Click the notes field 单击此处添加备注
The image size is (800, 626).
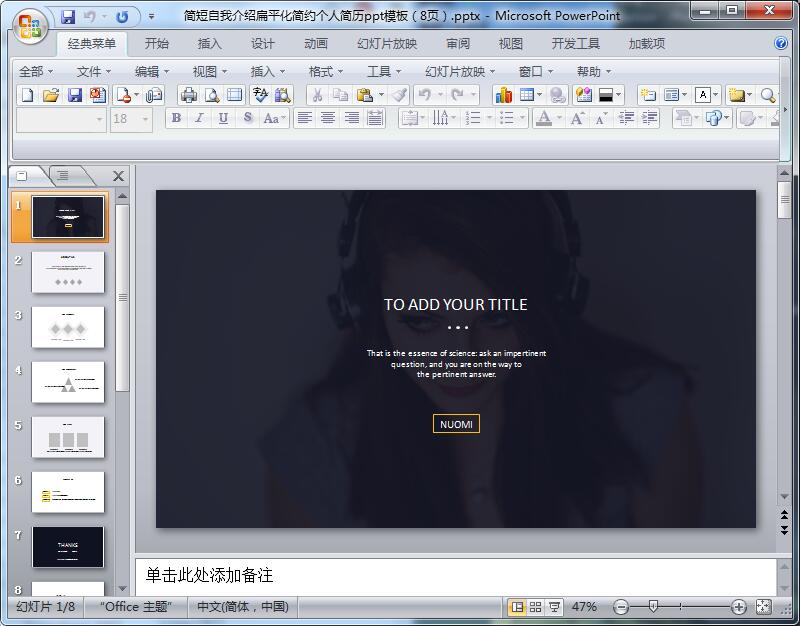click(455, 575)
